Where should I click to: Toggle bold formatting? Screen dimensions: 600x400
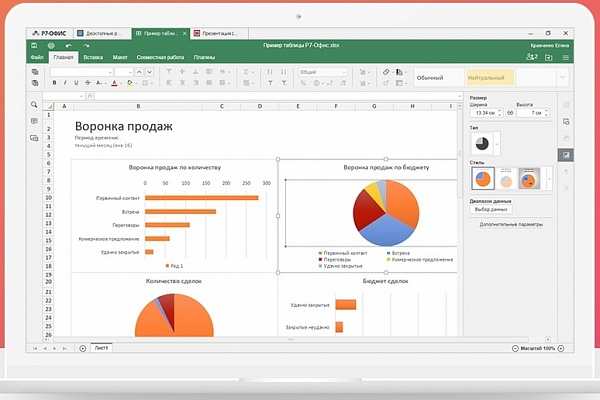54,83
